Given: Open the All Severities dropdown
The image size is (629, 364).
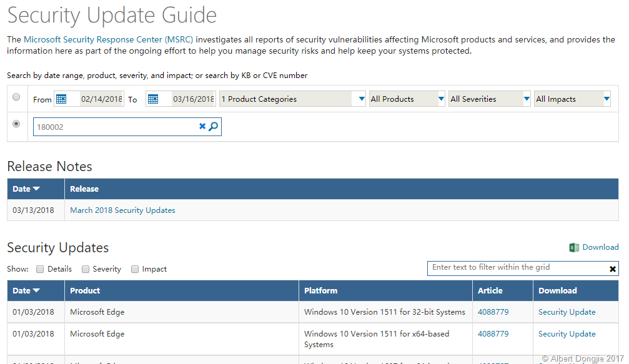Looking at the screenshot, I should [526, 99].
